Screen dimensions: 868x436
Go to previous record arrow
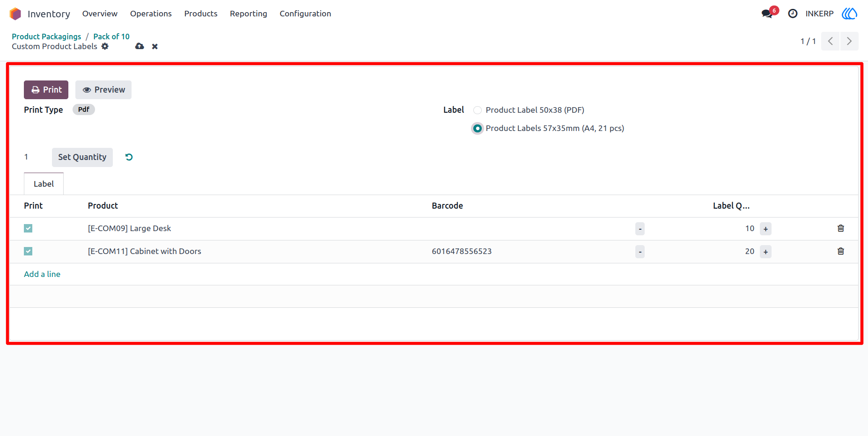click(830, 41)
